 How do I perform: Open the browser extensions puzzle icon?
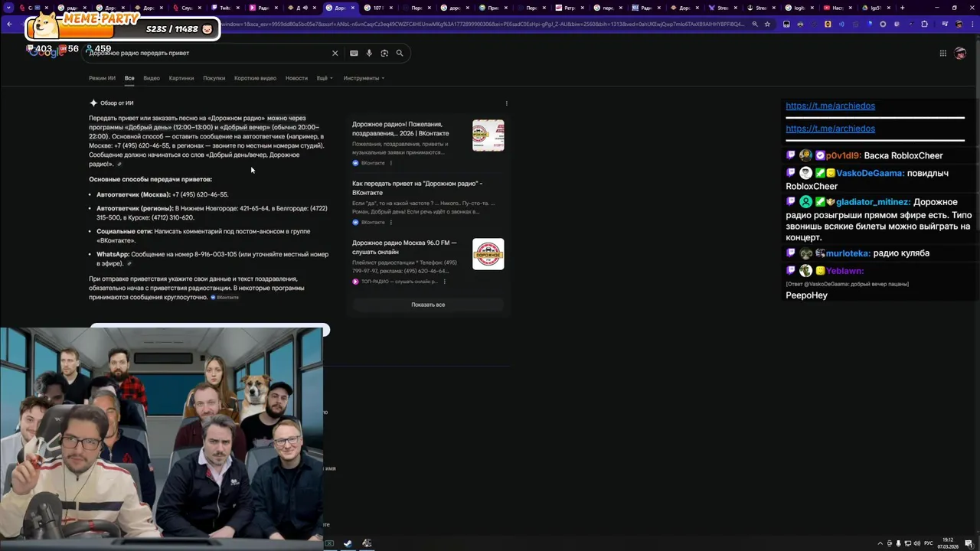coord(924,24)
